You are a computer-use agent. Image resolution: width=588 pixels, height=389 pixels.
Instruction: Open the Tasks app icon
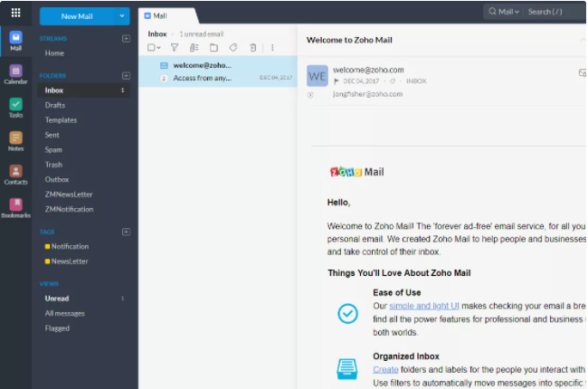(x=15, y=106)
